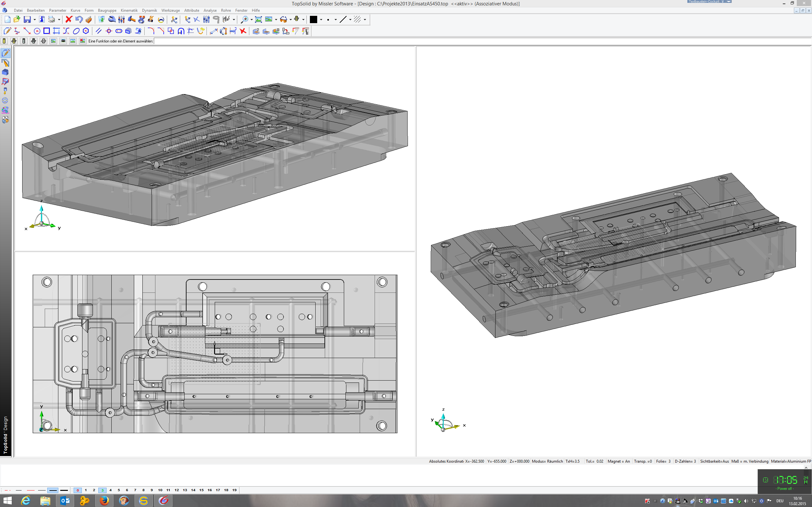The height and width of the screenshot is (507, 812).
Task: Select the zoom magnifier tool
Action: tap(245, 19)
